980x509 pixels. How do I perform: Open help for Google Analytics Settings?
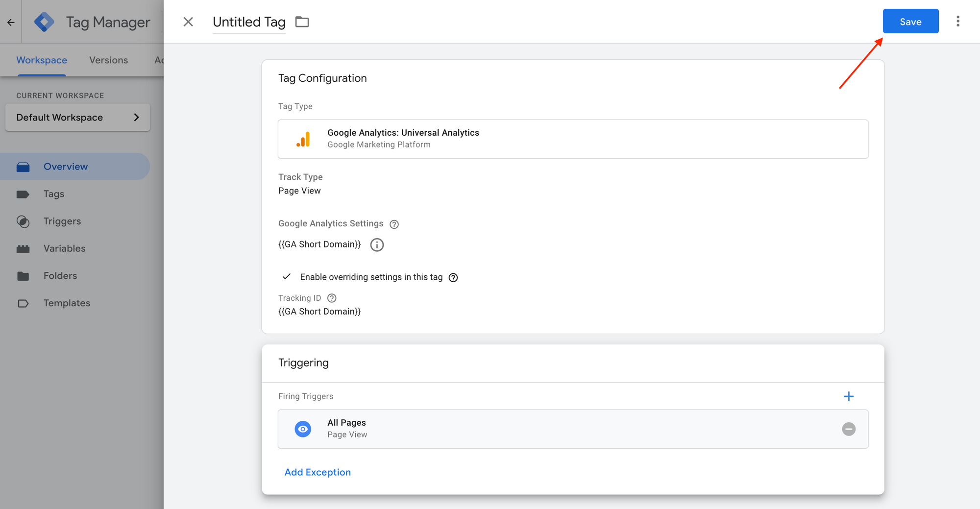pos(394,224)
